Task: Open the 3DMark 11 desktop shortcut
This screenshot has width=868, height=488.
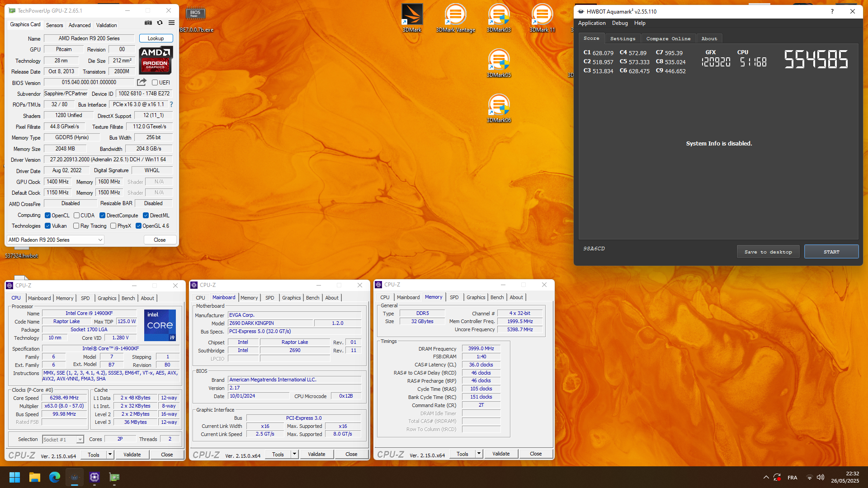Action: click(x=542, y=18)
